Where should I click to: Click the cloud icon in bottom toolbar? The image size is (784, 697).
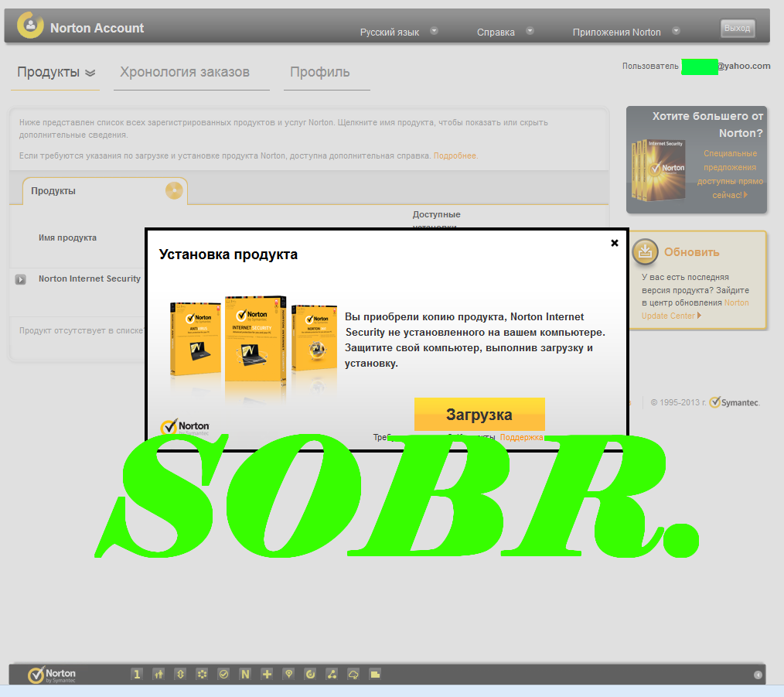(353, 674)
